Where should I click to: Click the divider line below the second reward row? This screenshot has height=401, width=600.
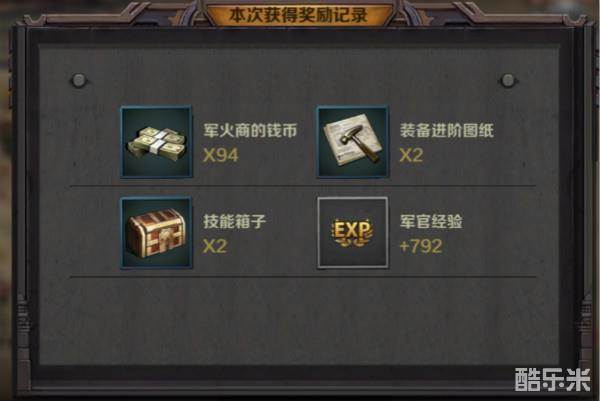tap(302, 276)
